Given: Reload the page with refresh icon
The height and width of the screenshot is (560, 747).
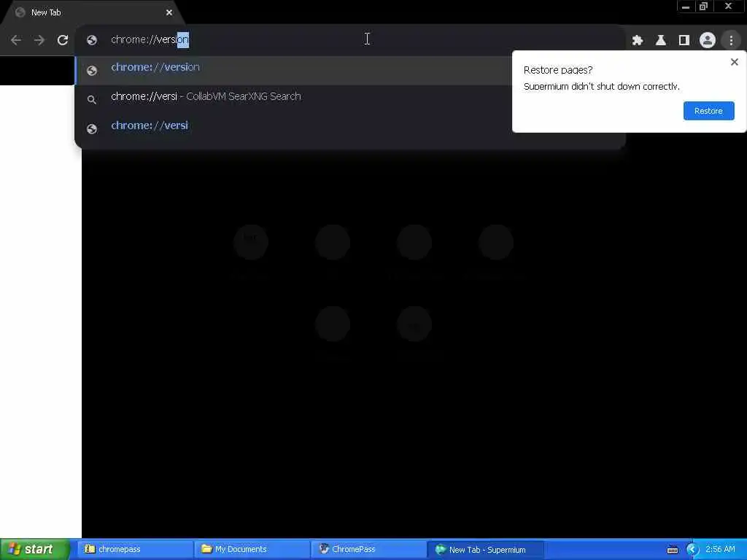Looking at the screenshot, I should click(x=63, y=40).
